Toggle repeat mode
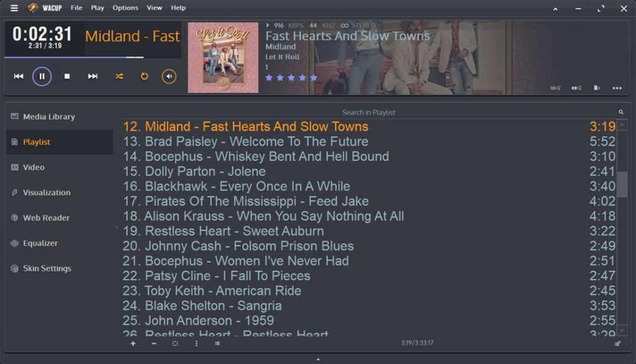The height and width of the screenshot is (364, 636). click(144, 76)
